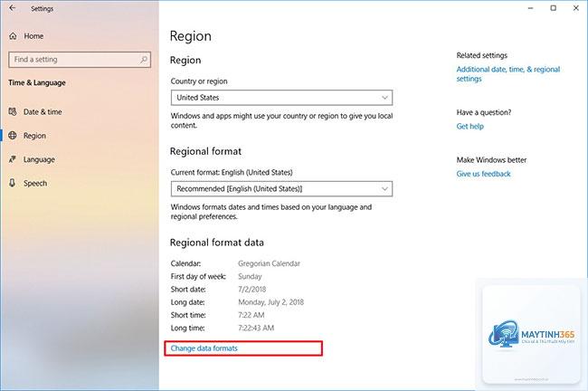Click the short date 7/2/2018
Viewport: 588px width, 391px height.
[252, 290]
